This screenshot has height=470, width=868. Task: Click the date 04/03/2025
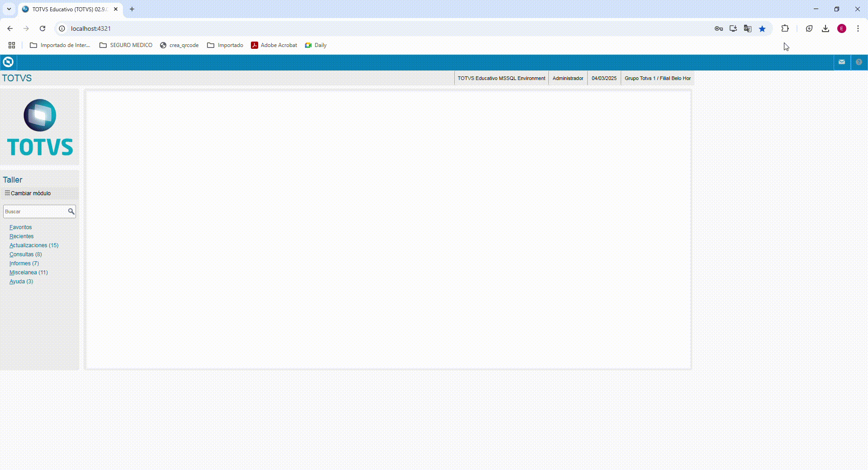coord(604,78)
